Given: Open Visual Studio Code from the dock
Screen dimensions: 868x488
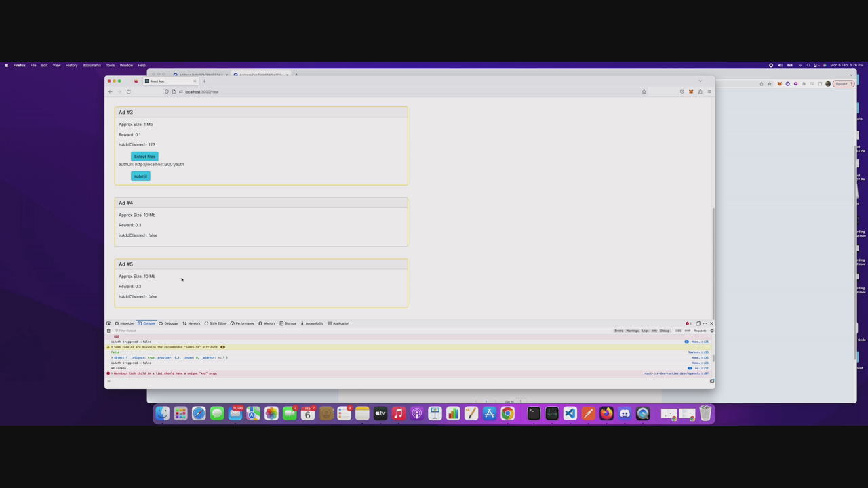Looking at the screenshot, I should pyautogui.click(x=570, y=413).
